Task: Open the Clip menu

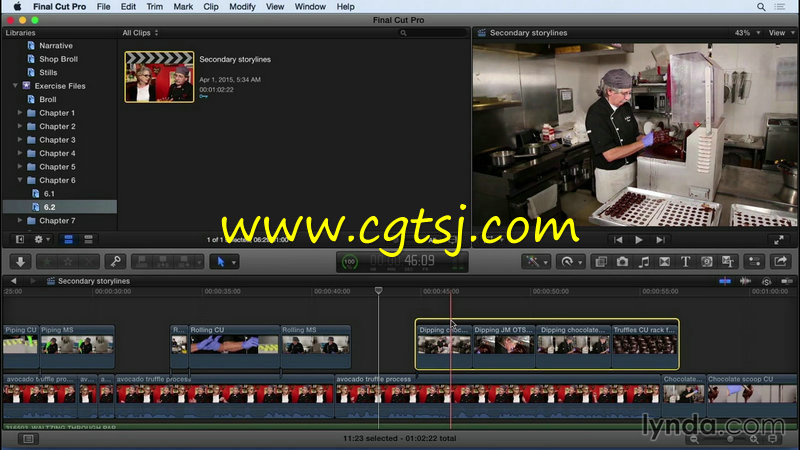Action: 211,7
